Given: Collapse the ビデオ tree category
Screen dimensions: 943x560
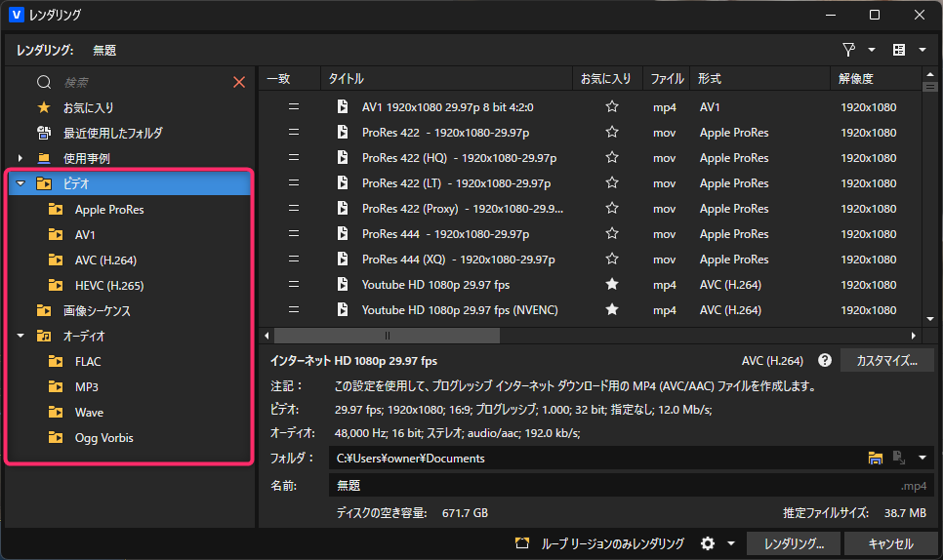Looking at the screenshot, I should click(x=20, y=183).
